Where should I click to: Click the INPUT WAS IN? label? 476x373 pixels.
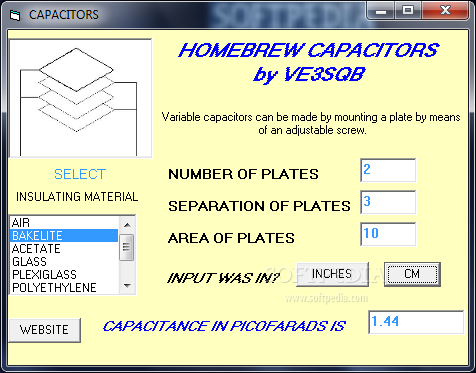[x=223, y=278]
